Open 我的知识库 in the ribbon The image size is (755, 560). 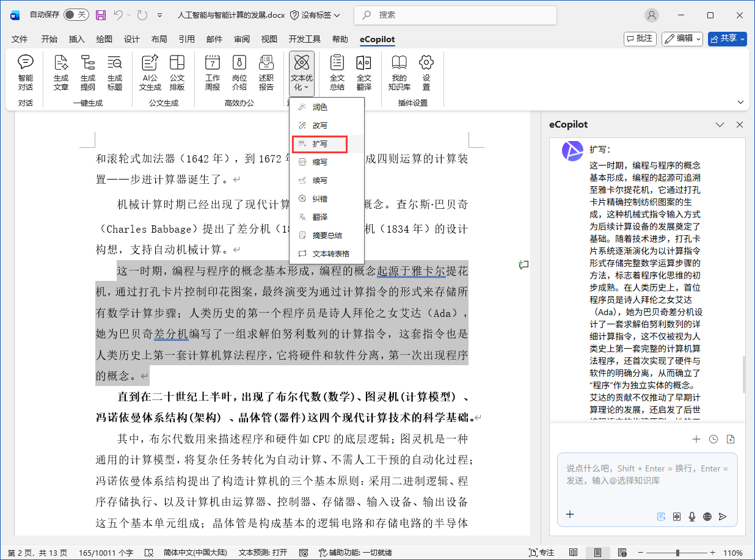tap(399, 73)
